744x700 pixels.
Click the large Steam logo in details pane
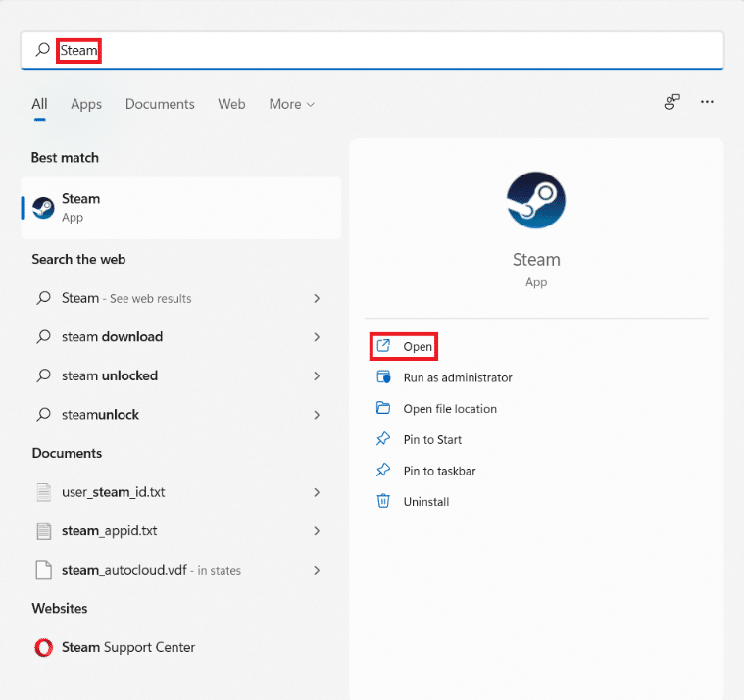click(536, 200)
